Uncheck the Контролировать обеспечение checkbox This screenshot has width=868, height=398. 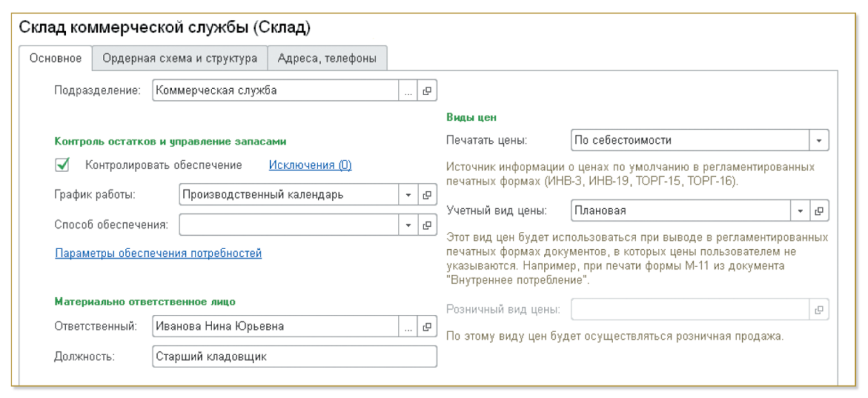click(63, 165)
